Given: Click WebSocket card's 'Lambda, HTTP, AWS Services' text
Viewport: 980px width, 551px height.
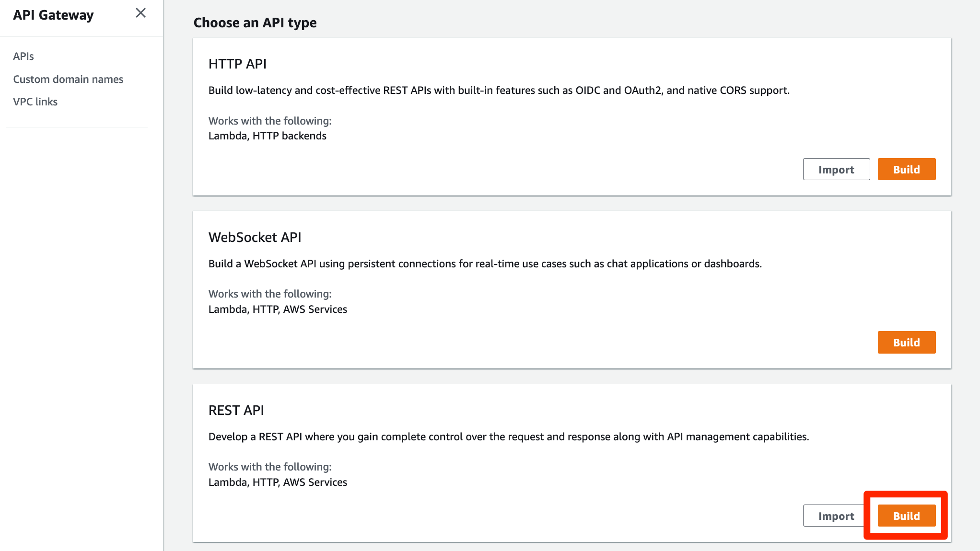Looking at the screenshot, I should pos(278,309).
